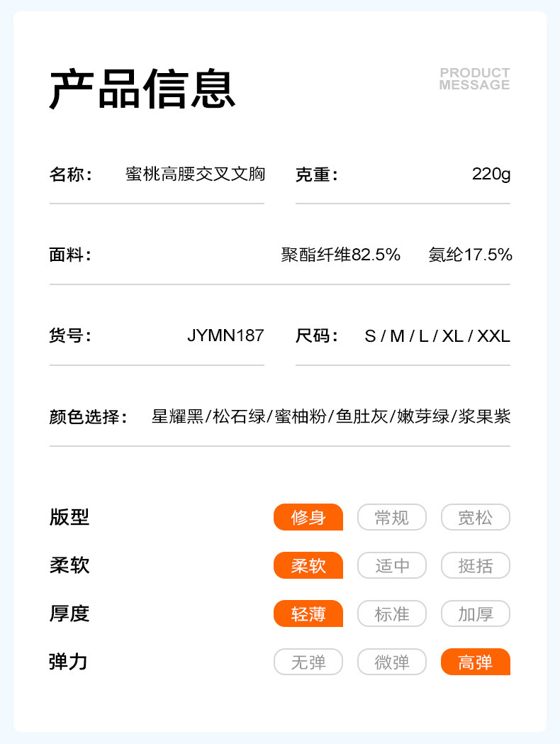Screen dimensions: 560x744
Task: Pick the 宽松 fit option
Action: pyautogui.click(x=475, y=517)
